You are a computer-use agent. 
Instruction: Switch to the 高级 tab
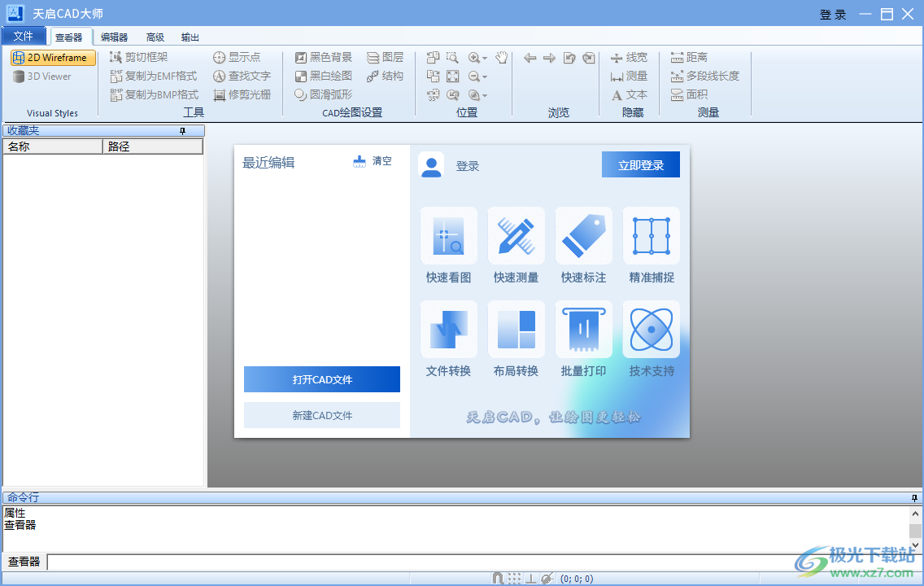click(x=155, y=37)
